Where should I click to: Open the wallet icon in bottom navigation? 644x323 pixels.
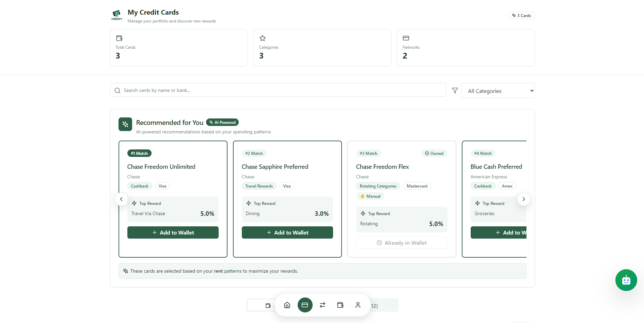340,305
